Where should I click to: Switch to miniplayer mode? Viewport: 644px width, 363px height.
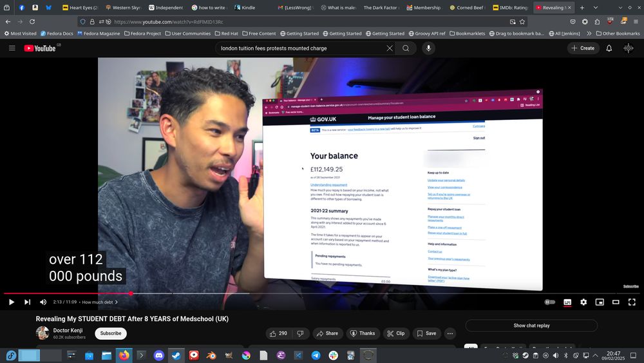(600, 302)
